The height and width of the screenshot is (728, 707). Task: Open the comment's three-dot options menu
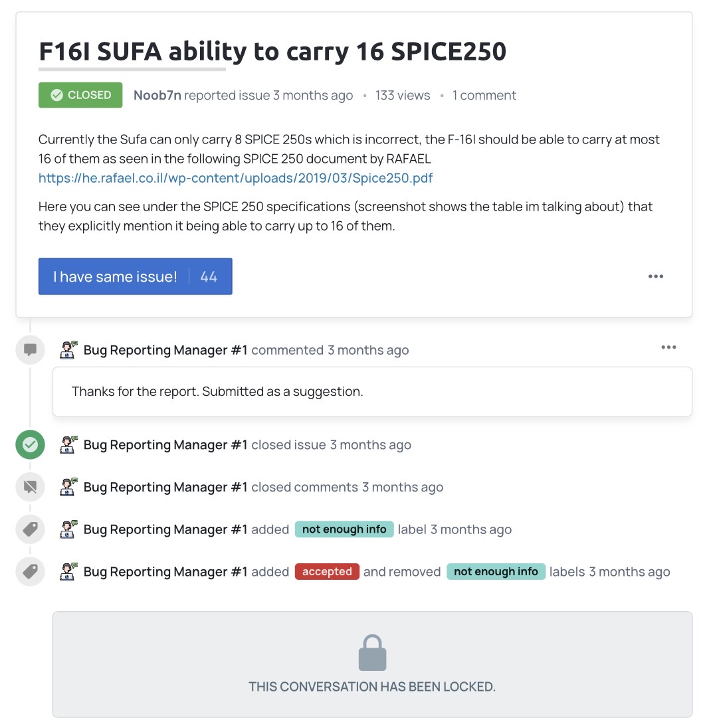pyautogui.click(x=668, y=347)
